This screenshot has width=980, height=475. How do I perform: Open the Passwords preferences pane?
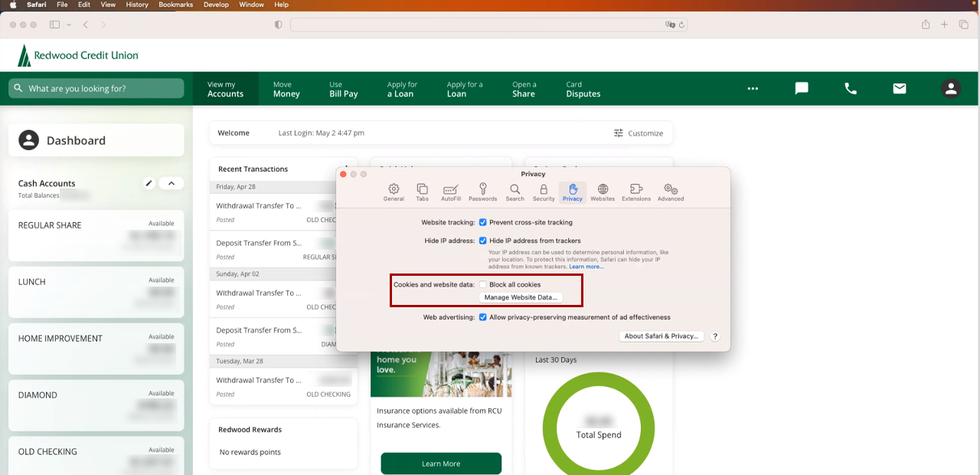coord(483,192)
